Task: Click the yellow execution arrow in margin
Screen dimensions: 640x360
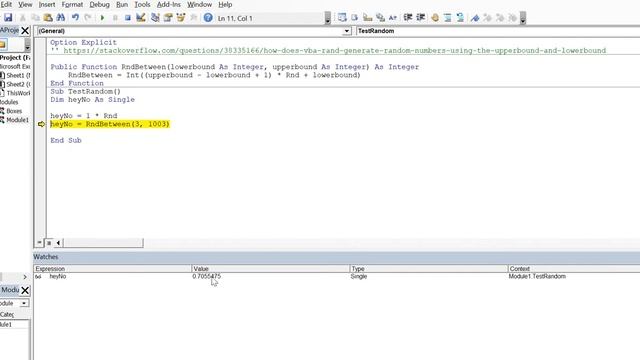Action: click(41, 124)
